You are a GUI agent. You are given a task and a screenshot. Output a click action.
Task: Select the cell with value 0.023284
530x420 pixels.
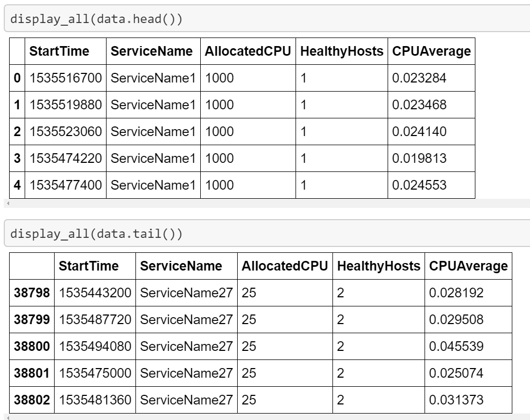[x=419, y=78]
